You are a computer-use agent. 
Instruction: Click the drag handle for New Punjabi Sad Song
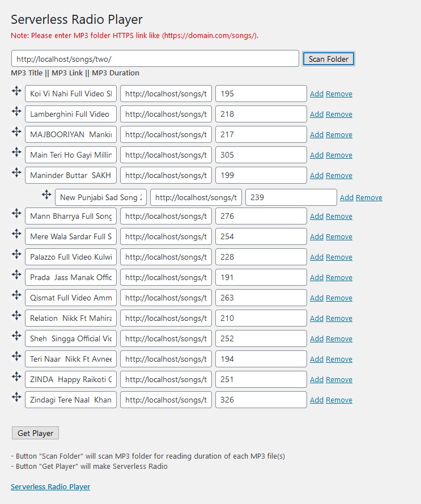(46, 195)
